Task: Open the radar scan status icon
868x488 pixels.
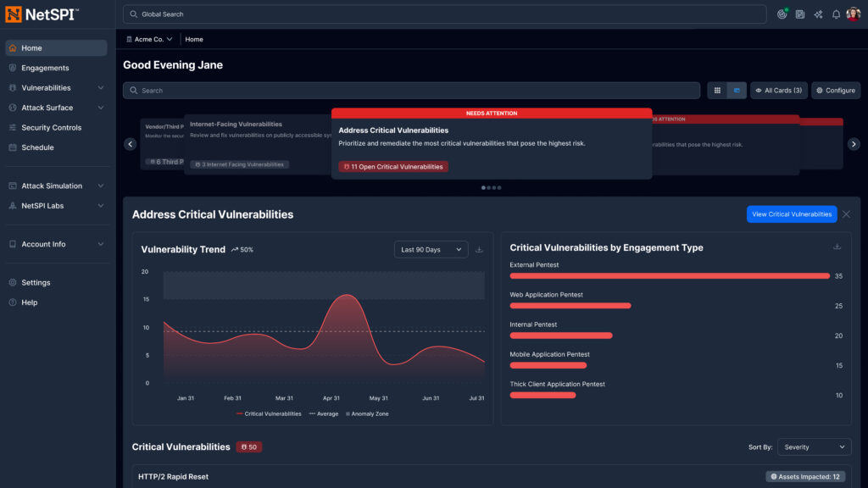Action: (782, 14)
